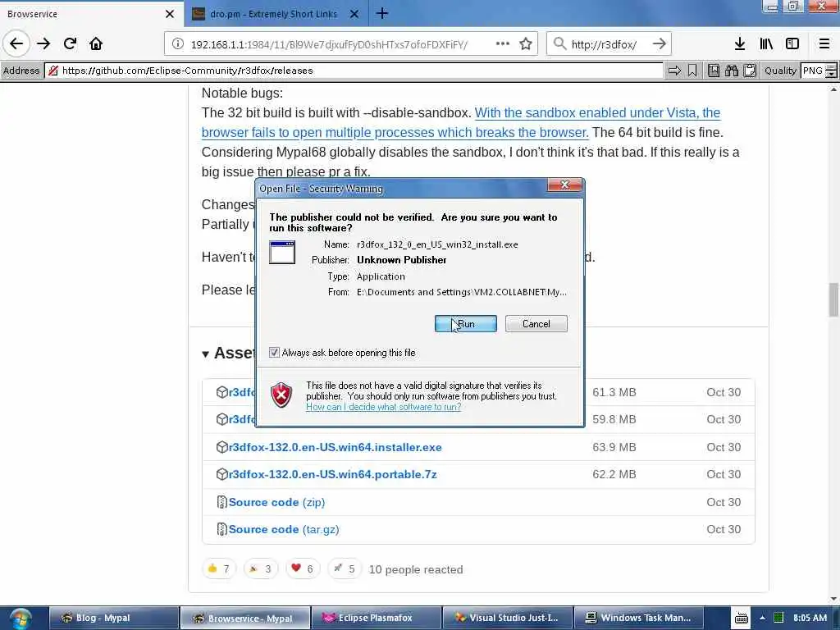840x630 pixels.
Task: Switch to Eclipse Plasmafox taskbar window
Action: [376, 619]
